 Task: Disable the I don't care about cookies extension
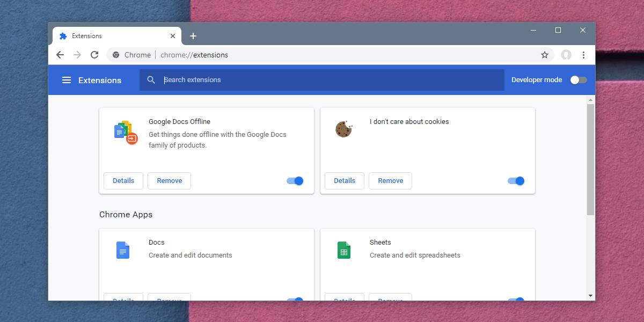pos(515,181)
